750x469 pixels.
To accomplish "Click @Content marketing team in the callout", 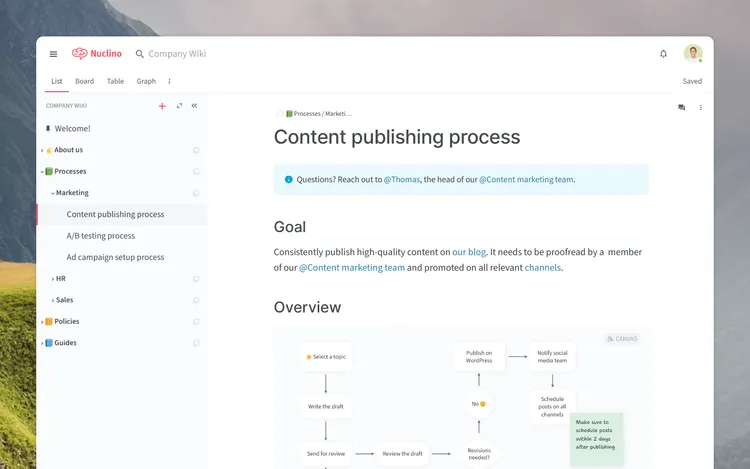I will click(526, 179).
